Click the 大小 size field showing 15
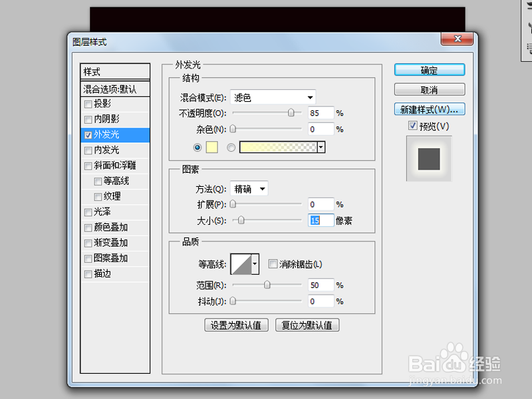Viewport: 532px width, 399px height. (321, 221)
